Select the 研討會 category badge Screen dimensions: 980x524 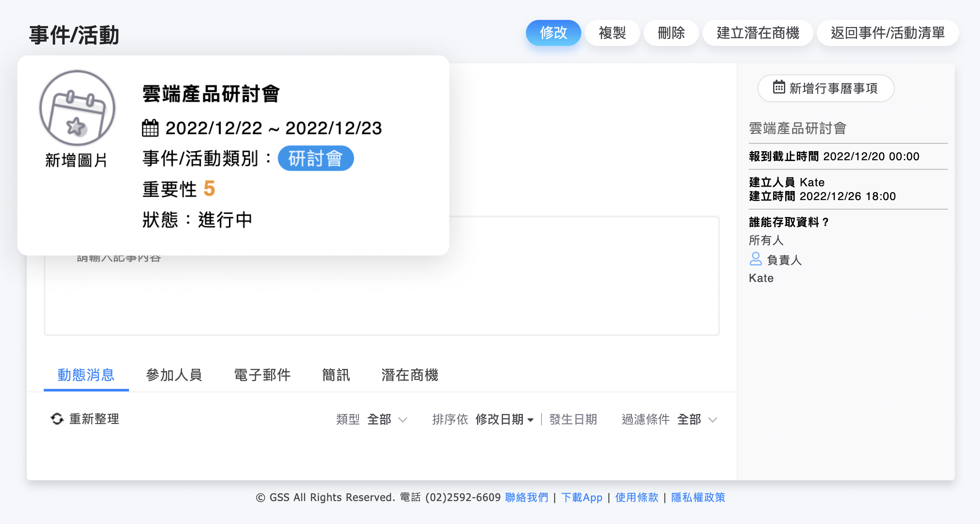click(x=316, y=158)
